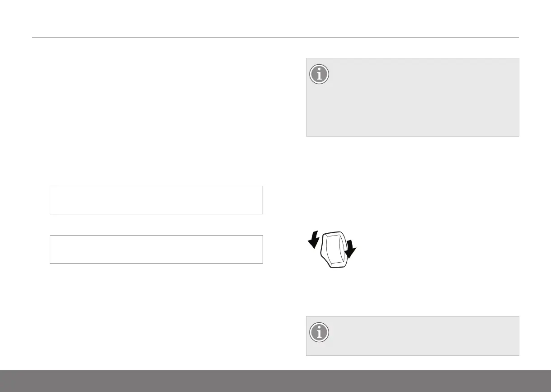This screenshot has width=551, height=392.
Task: Click the info icon in the lower notice box
Action: pyautogui.click(x=319, y=333)
